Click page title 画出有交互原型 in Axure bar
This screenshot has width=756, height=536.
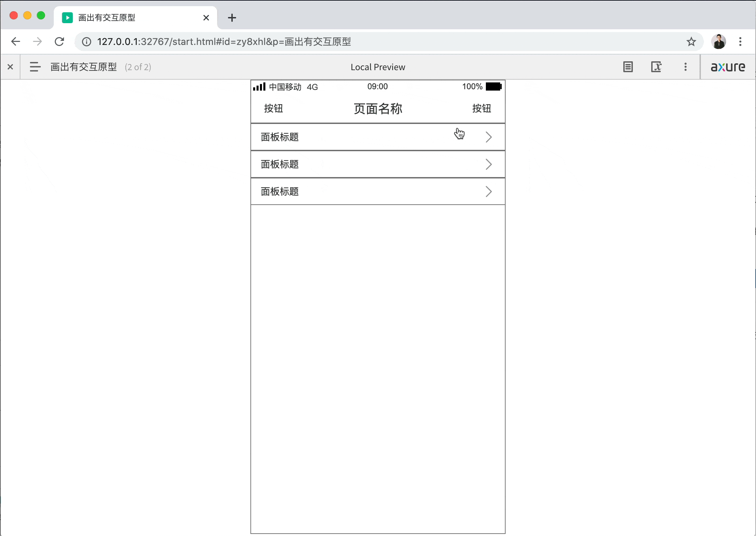[x=84, y=67]
